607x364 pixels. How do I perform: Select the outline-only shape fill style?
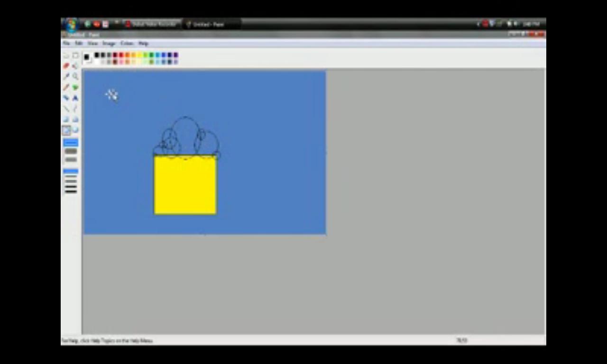[71, 143]
